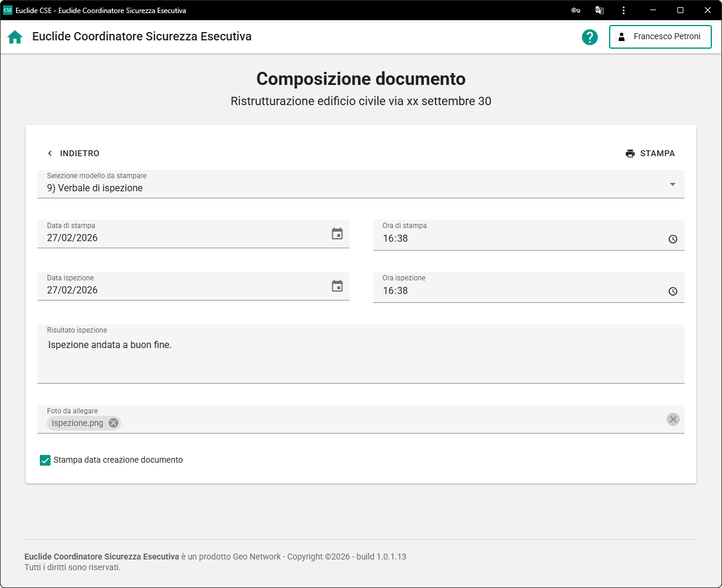Click the green home icon

pyautogui.click(x=15, y=37)
